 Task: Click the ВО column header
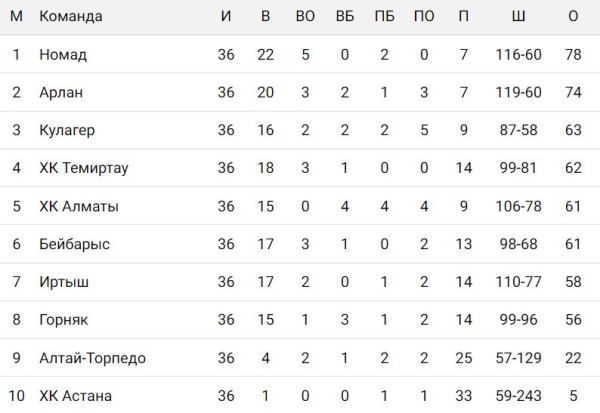tap(304, 17)
